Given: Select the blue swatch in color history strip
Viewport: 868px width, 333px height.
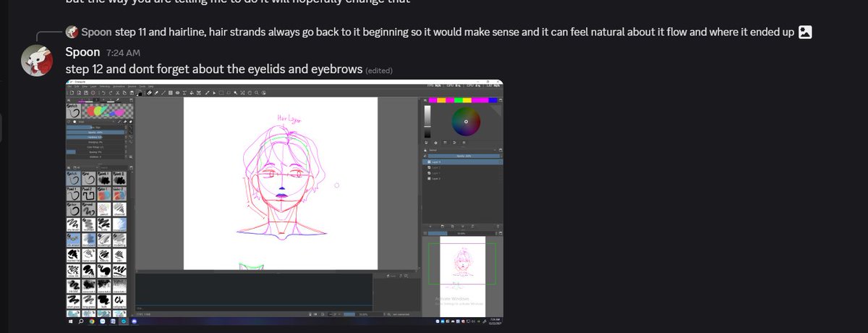Looking at the screenshot, I should [493, 100].
